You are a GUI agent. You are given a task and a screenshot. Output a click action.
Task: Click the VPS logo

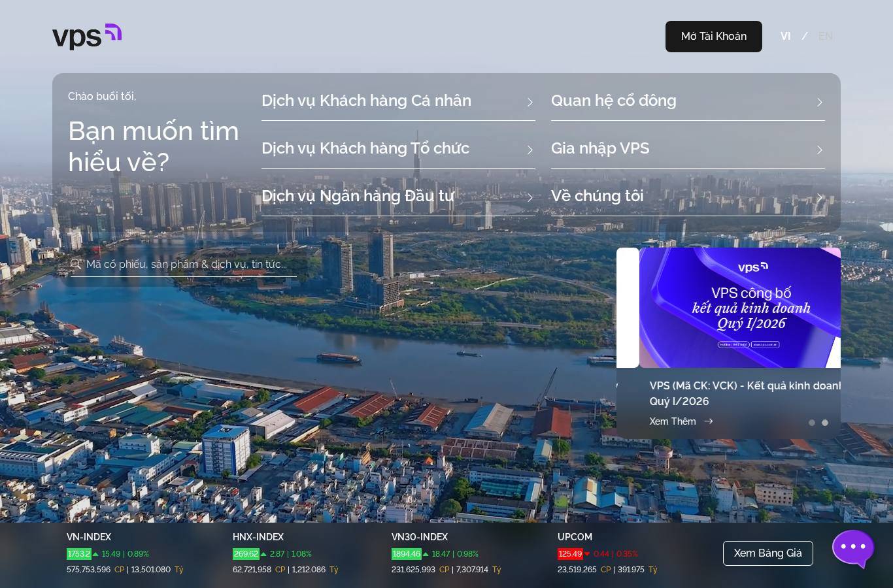(x=87, y=37)
